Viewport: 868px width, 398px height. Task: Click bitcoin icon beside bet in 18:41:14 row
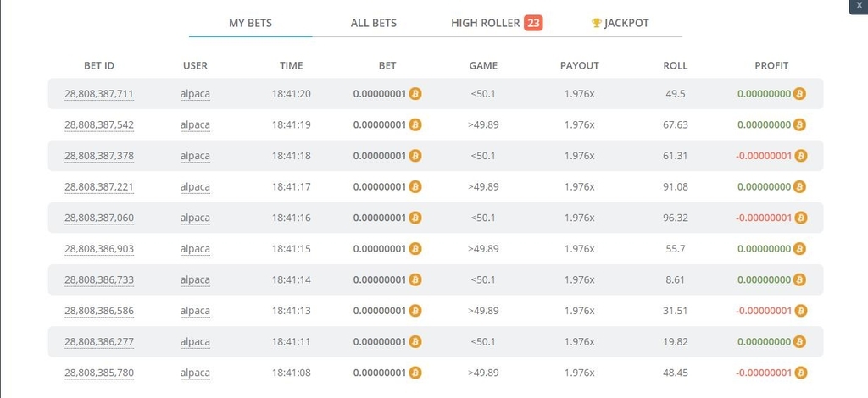click(x=415, y=279)
